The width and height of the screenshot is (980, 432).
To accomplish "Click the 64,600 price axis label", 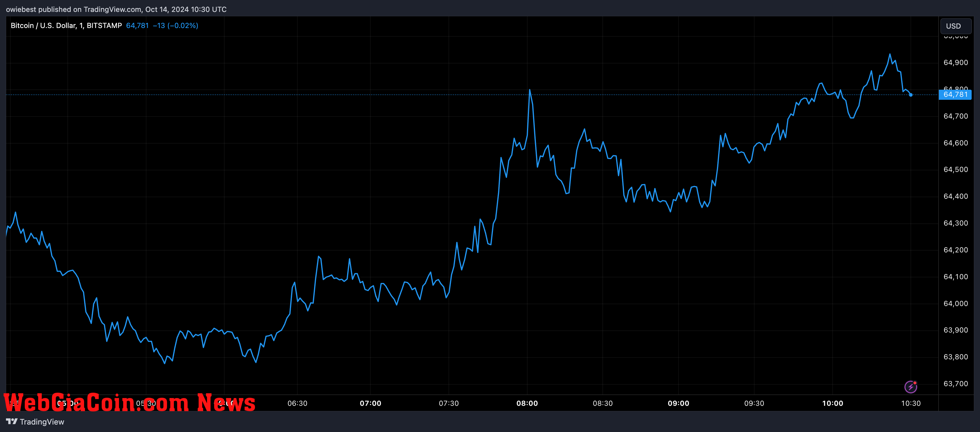I will click(956, 143).
